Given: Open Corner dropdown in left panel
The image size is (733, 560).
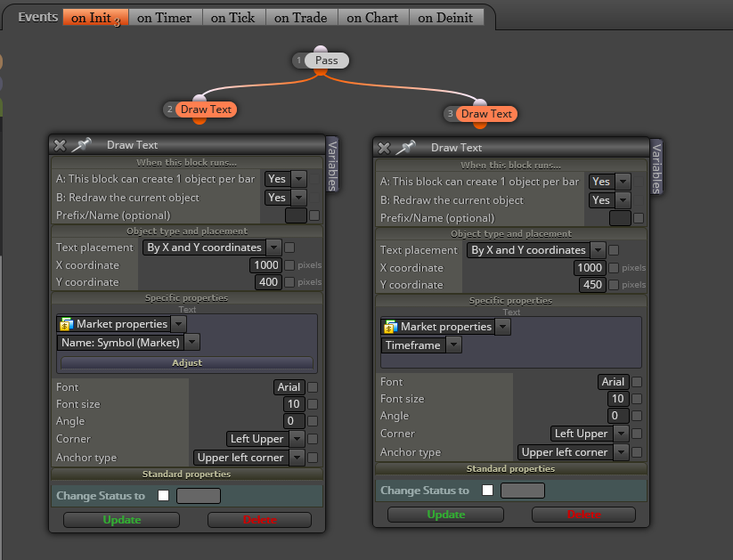Looking at the screenshot, I should pos(297,439).
